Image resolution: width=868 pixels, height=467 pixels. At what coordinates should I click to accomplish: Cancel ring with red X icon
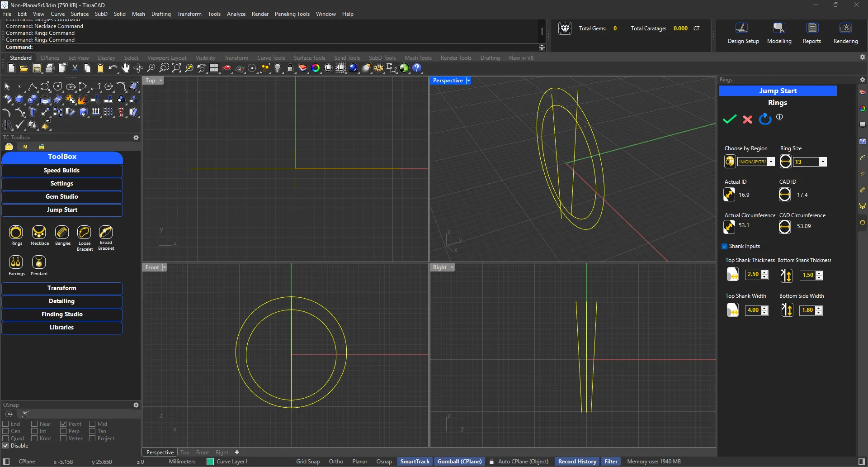tap(747, 119)
